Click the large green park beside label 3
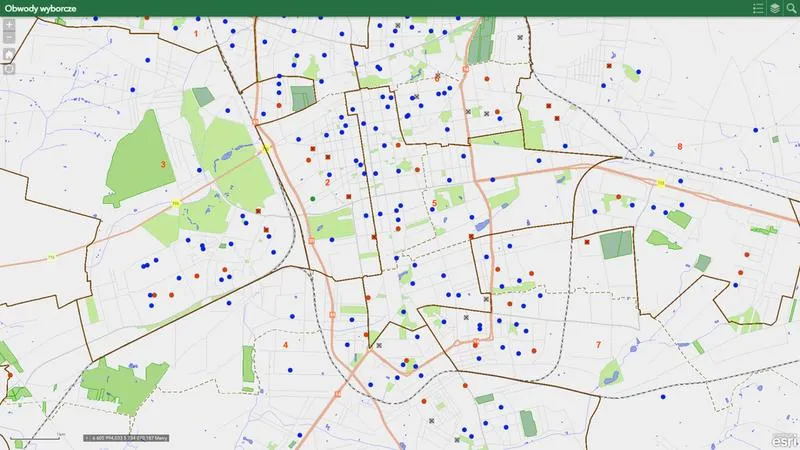The height and width of the screenshot is (450, 800). 139,158
